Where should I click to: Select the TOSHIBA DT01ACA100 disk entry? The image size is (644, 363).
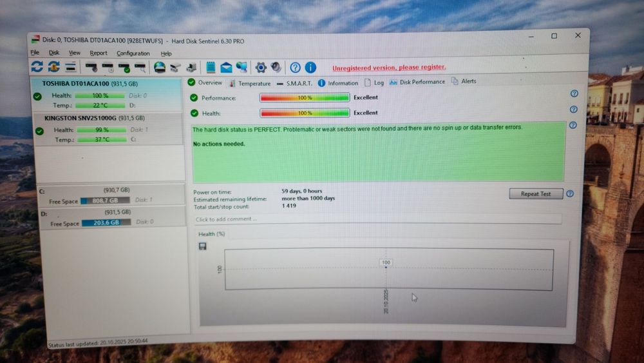[x=107, y=94]
